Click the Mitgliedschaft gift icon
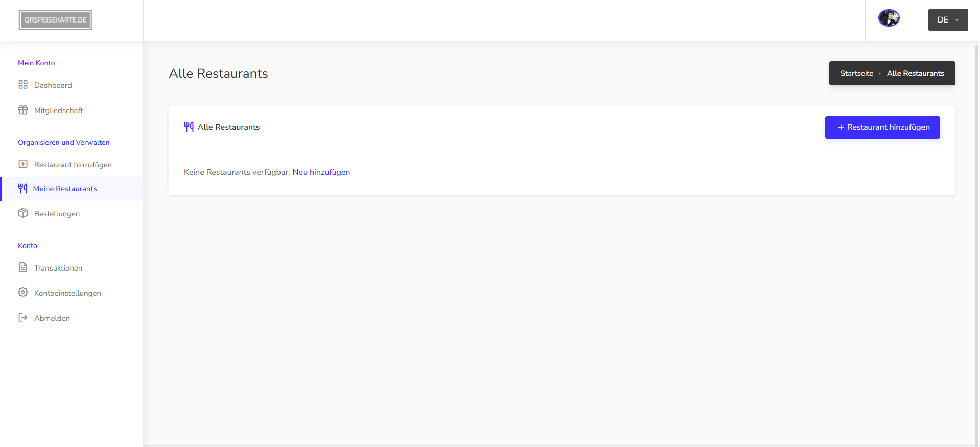 23,110
